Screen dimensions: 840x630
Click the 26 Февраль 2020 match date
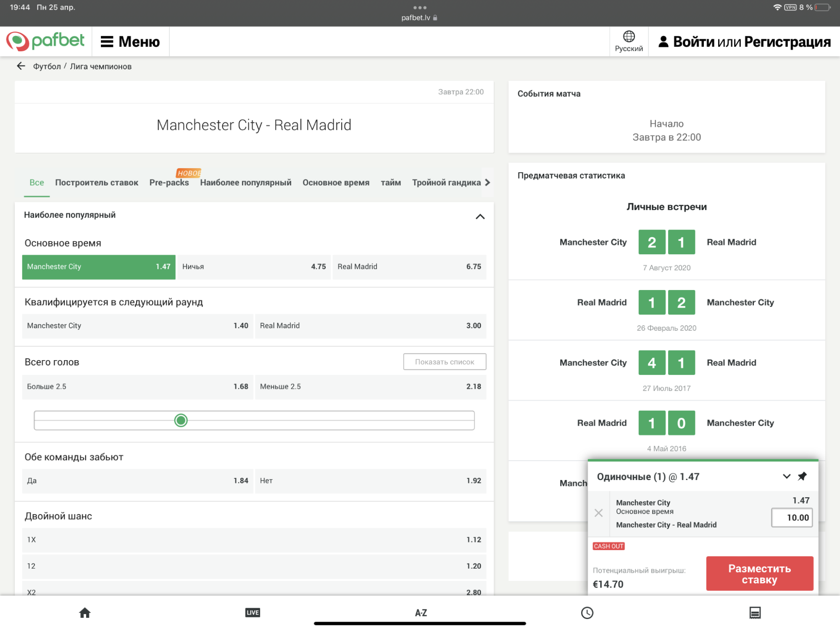point(666,328)
